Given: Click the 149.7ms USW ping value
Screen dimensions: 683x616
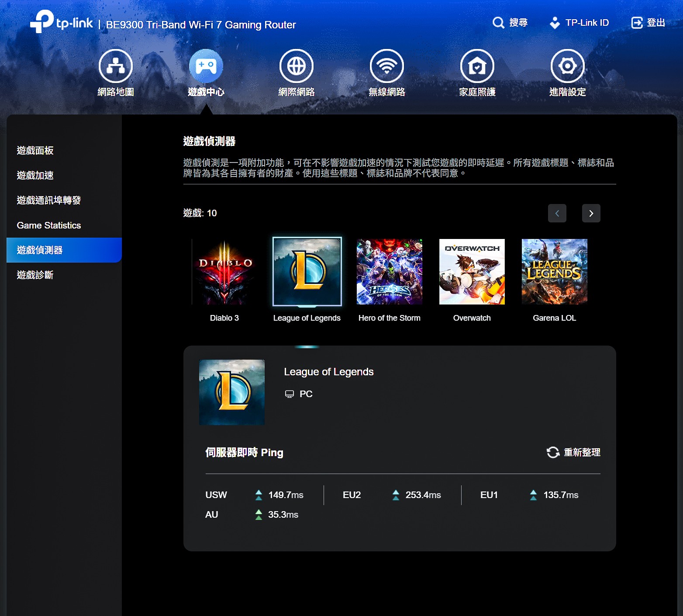Looking at the screenshot, I should pos(286,495).
